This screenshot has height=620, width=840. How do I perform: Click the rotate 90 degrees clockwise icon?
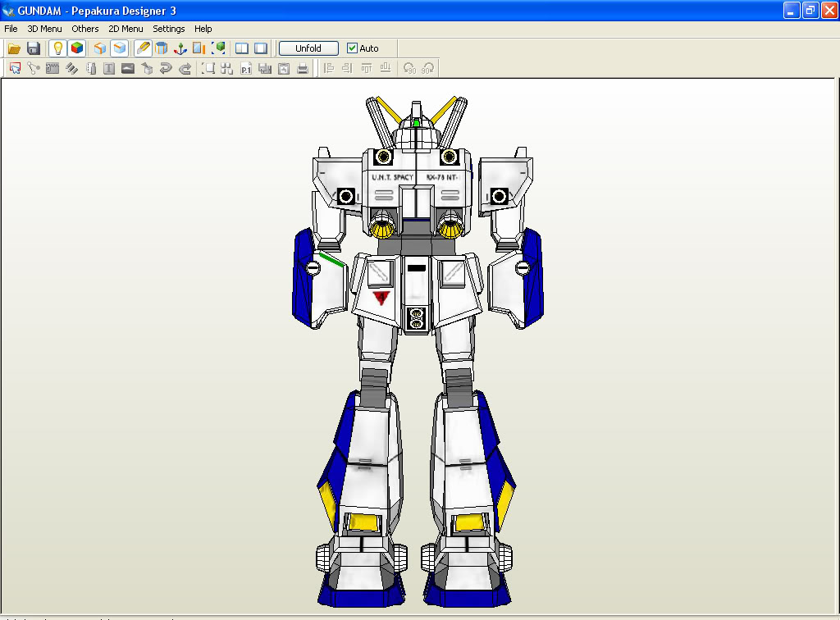428,69
